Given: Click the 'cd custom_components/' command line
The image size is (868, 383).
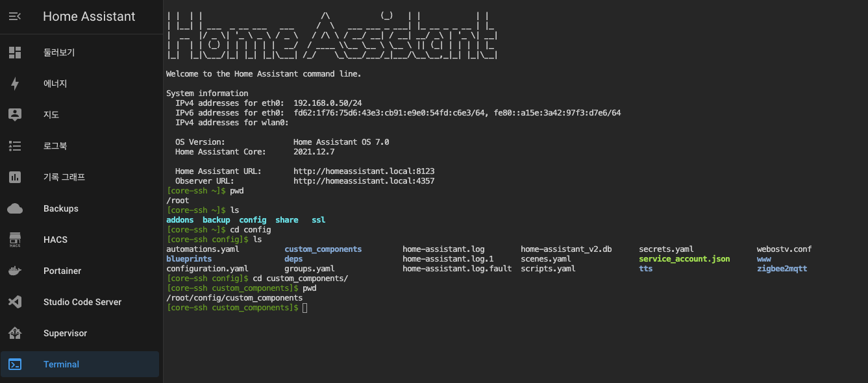Looking at the screenshot, I should 301,278.
